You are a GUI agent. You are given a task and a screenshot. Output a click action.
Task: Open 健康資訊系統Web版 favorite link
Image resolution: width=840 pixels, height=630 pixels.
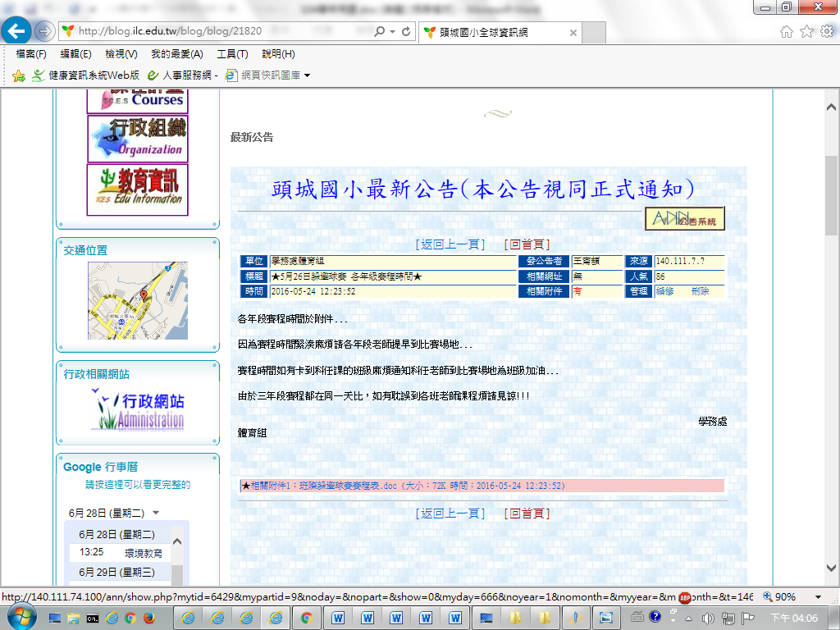(85, 75)
